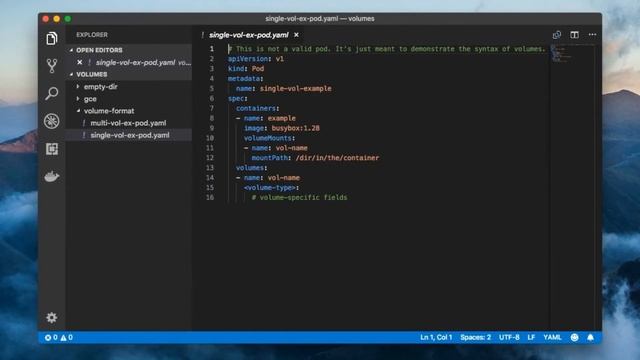The height and width of the screenshot is (360, 640).
Task: Click the 'example' container name value
Action: pyautogui.click(x=282, y=118)
